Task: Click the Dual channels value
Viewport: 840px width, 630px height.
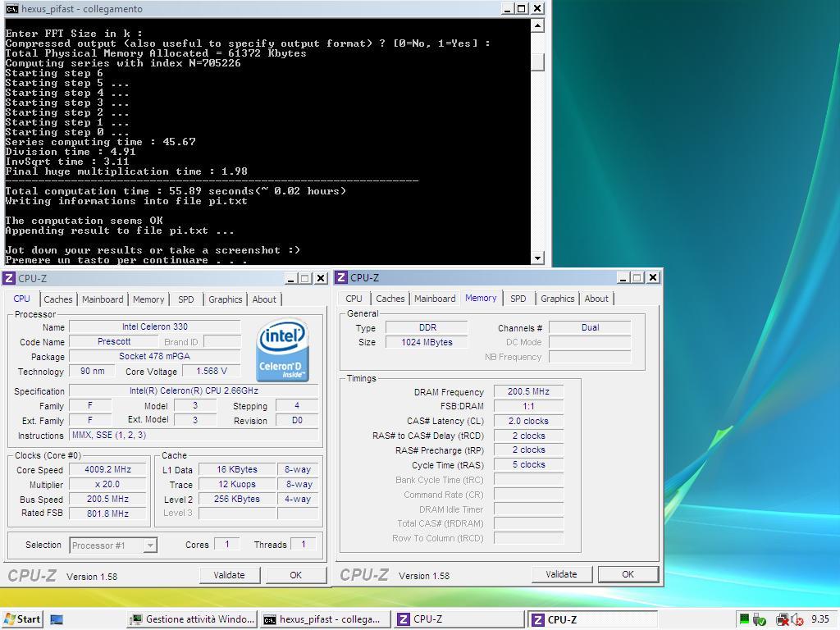Action: pyautogui.click(x=590, y=327)
